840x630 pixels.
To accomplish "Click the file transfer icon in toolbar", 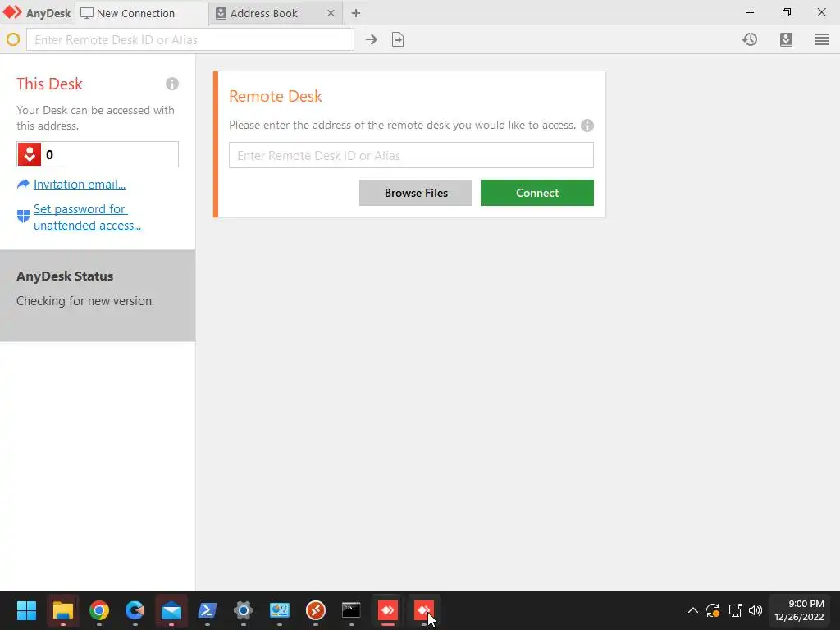I will (x=398, y=39).
